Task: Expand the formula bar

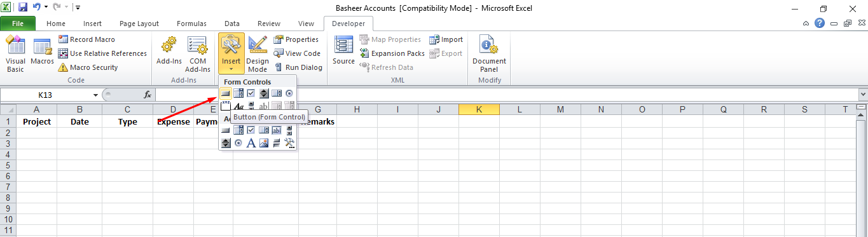Action: (863, 95)
